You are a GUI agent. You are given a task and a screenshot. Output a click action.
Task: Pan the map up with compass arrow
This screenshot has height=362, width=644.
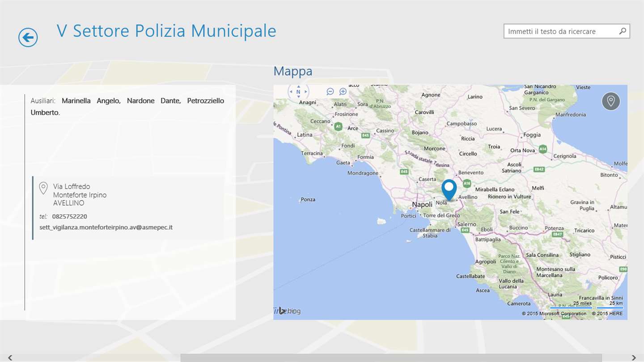tap(298, 86)
